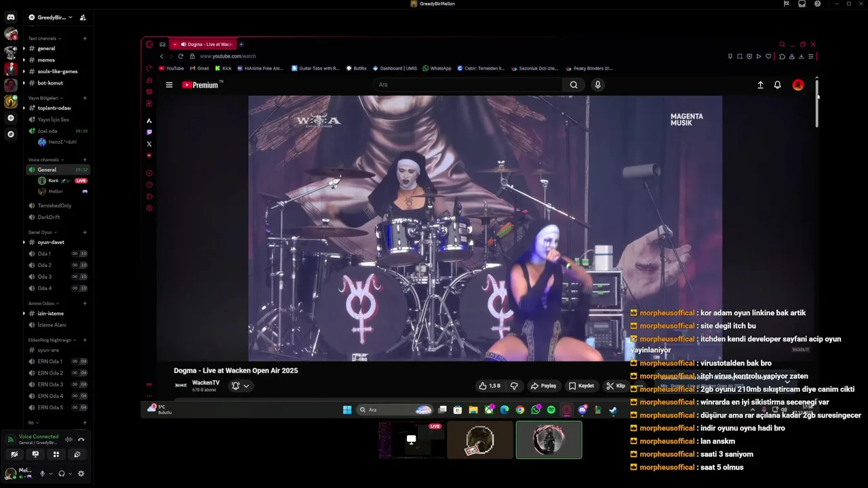Click YouTube hamburger guide menu
The height and width of the screenshot is (488, 868).
point(169,85)
